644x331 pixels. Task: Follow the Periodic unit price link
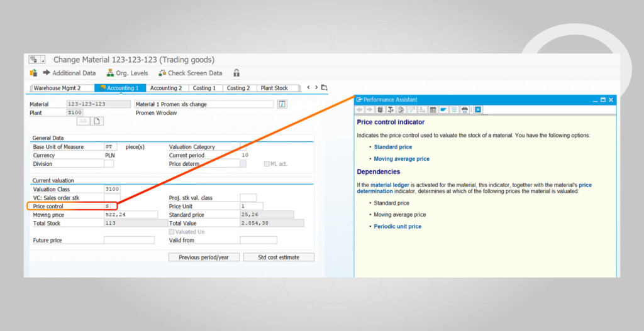tap(397, 226)
